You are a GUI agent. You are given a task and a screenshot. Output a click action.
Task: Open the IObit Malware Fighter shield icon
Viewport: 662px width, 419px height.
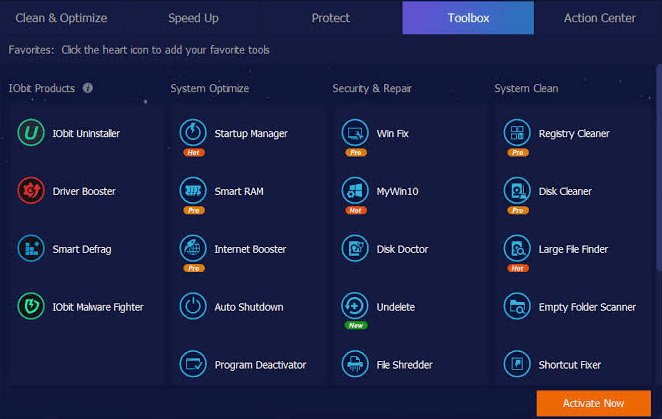[x=31, y=306]
